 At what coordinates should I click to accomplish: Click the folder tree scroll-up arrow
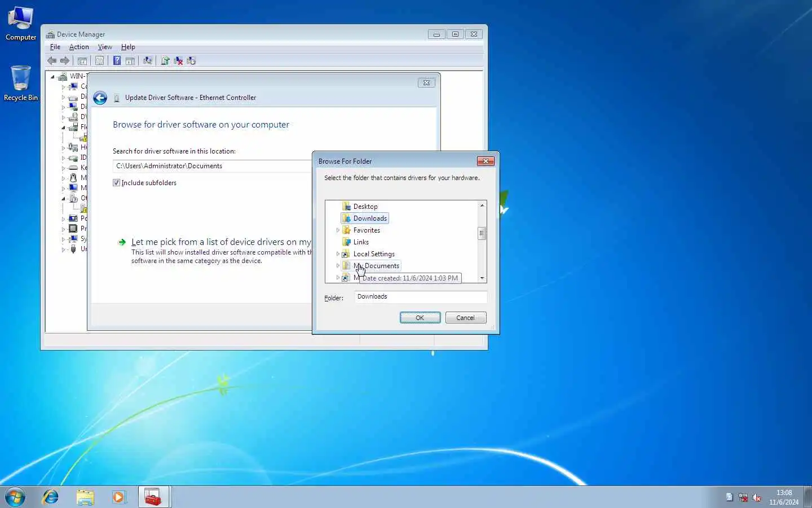[482, 205]
